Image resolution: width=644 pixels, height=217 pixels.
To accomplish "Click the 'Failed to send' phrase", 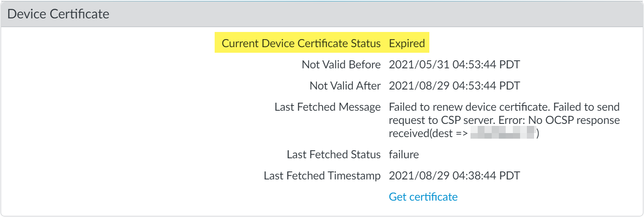I will pos(586,107).
